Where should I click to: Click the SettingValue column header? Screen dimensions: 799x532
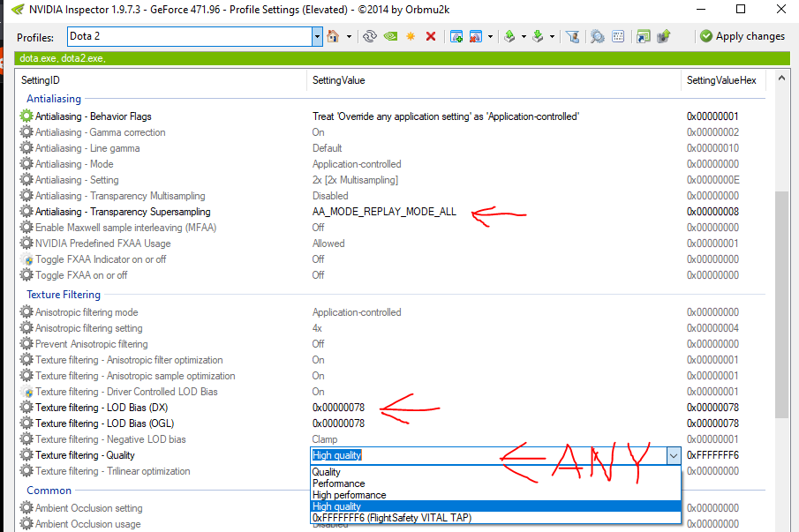pos(494,80)
